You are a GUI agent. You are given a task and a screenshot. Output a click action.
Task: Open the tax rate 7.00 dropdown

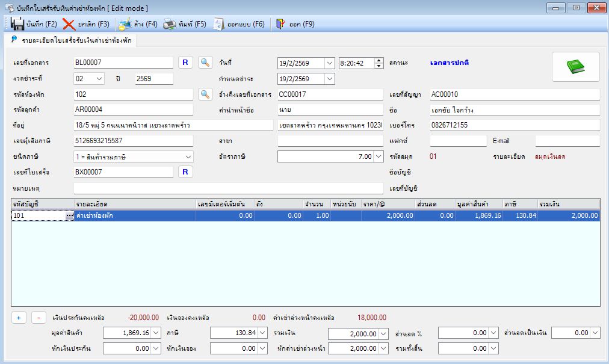pos(379,156)
